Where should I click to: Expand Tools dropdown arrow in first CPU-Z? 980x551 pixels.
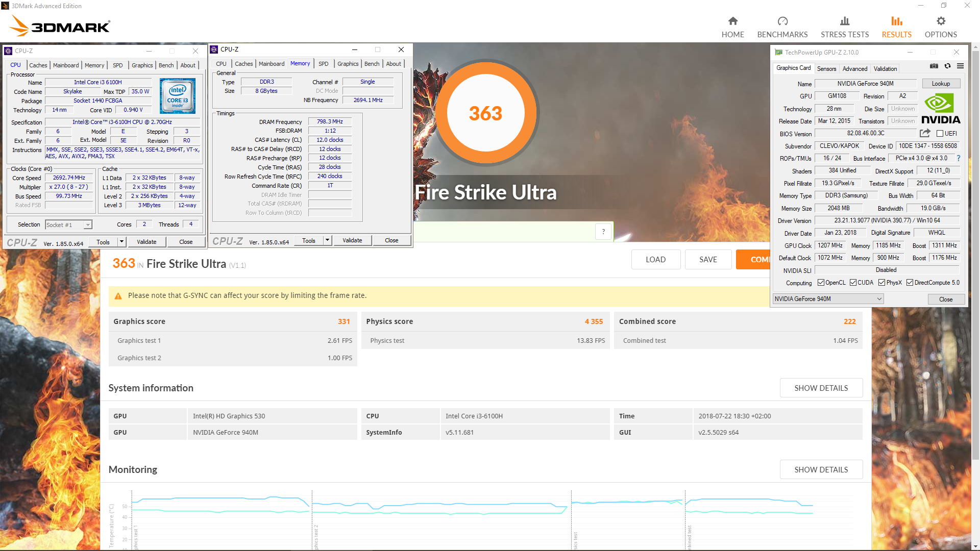[121, 242]
